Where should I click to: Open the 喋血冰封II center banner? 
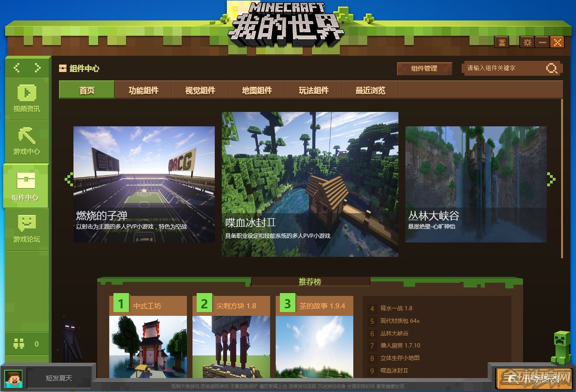(310, 184)
